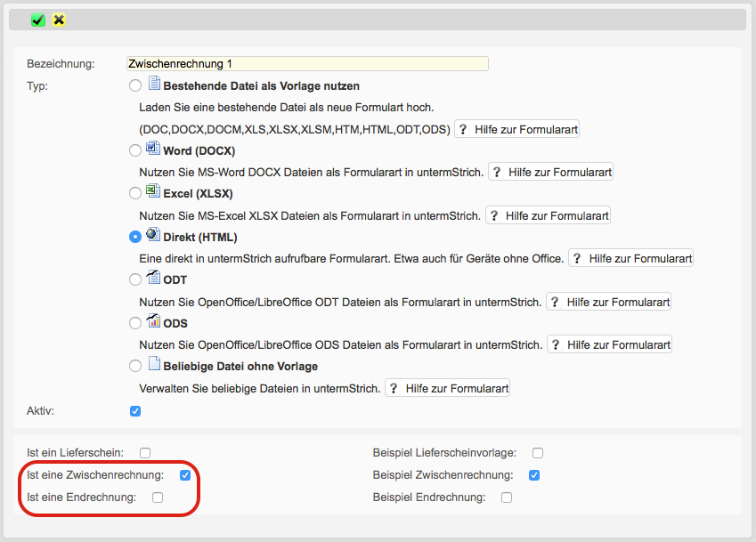Click the Bestehende Datei als Vorlage icon
The image size is (756, 542).
152,85
